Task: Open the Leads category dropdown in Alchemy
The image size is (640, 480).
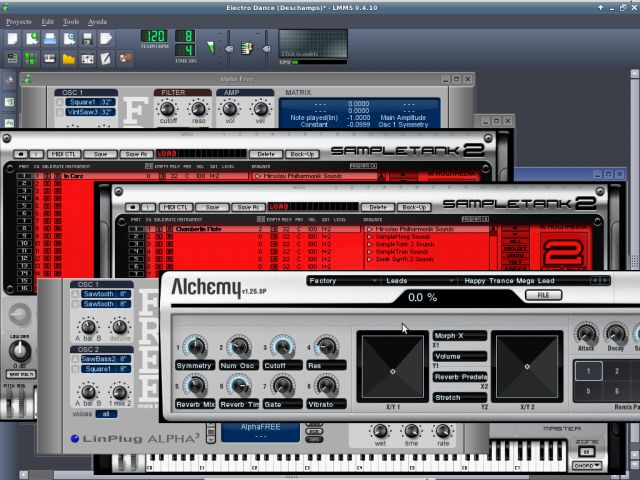Action: (420, 281)
